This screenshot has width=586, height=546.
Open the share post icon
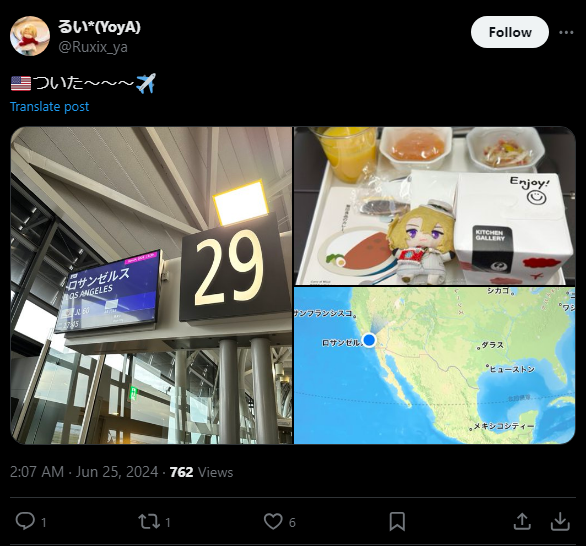tap(522, 521)
